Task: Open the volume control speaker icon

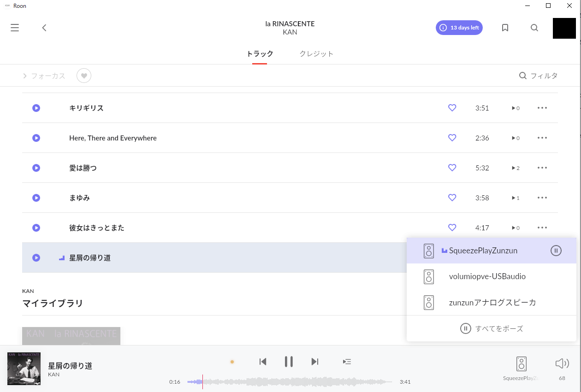Action: coord(562,363)
